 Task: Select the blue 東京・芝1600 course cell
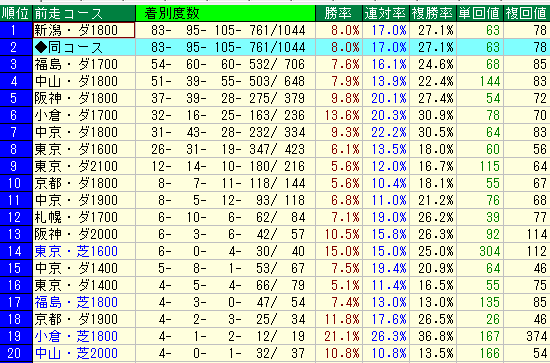click(84, 251)
